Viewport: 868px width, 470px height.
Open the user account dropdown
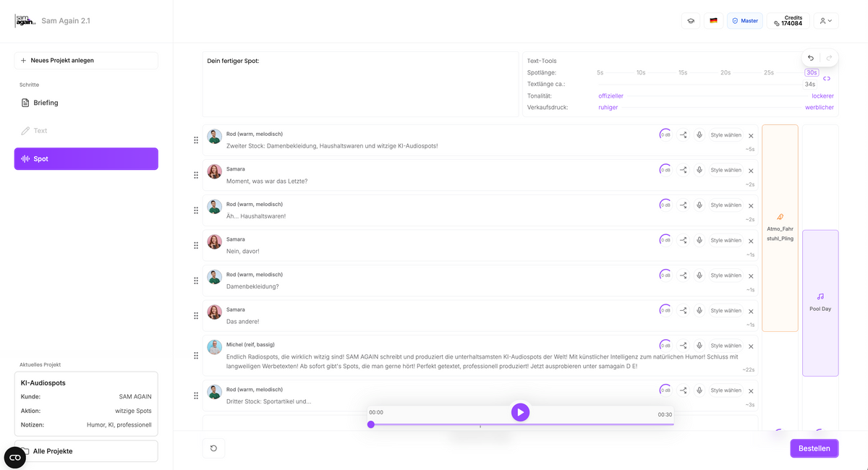click(825, 21)
